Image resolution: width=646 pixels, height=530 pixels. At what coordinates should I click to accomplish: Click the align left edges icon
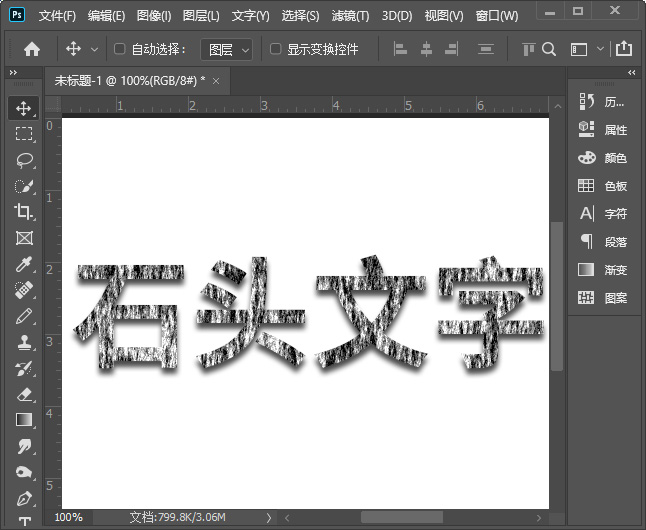coord(400,49)
